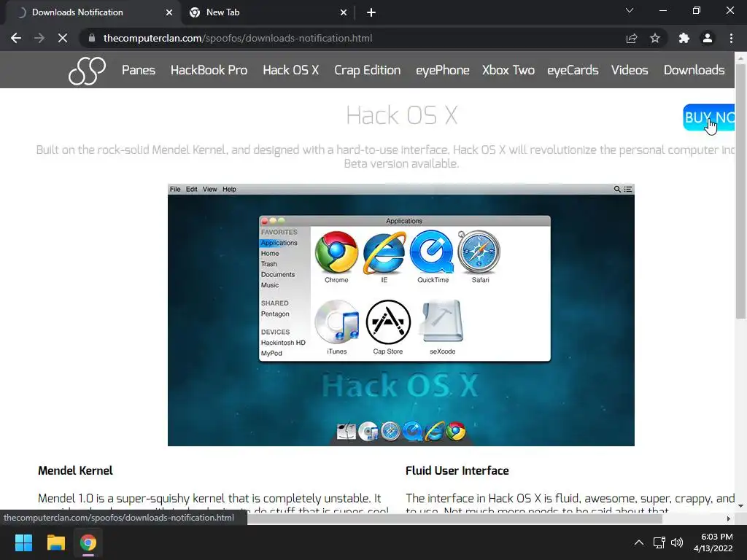The image size is (747, 560).
Task: Switch to the New Tab tab
Action: (268, 12)
